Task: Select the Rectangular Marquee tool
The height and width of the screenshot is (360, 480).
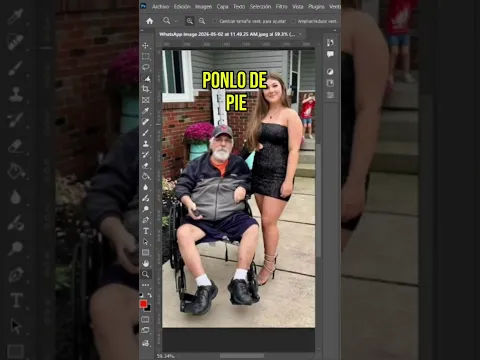Action: click(x=146, y=56)
